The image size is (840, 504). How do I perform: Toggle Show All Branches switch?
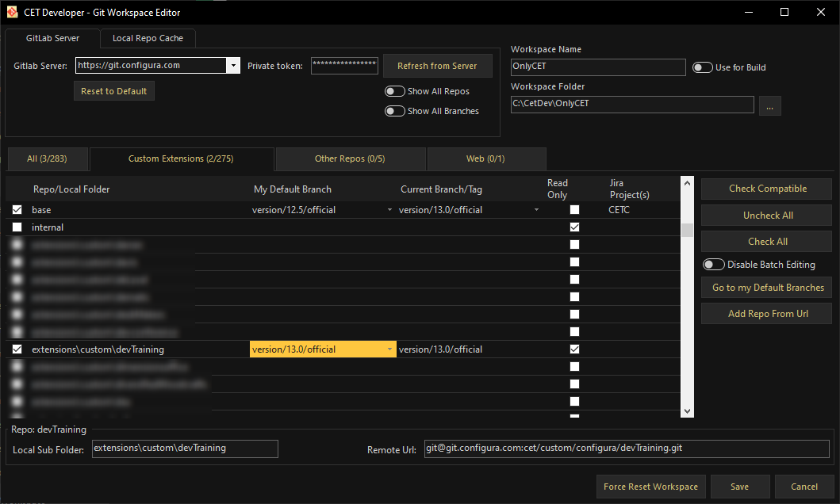point(395,111)
